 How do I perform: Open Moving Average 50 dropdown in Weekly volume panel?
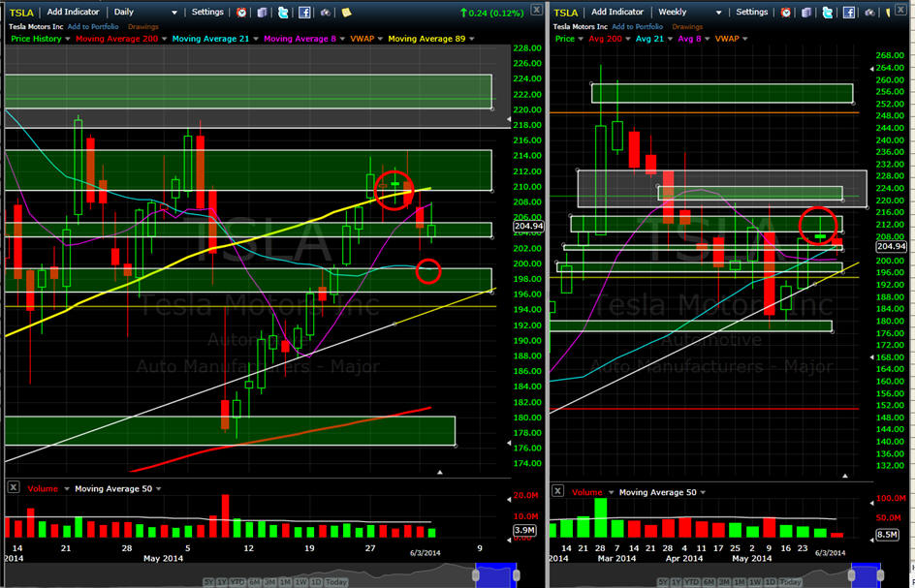[702, 492]
